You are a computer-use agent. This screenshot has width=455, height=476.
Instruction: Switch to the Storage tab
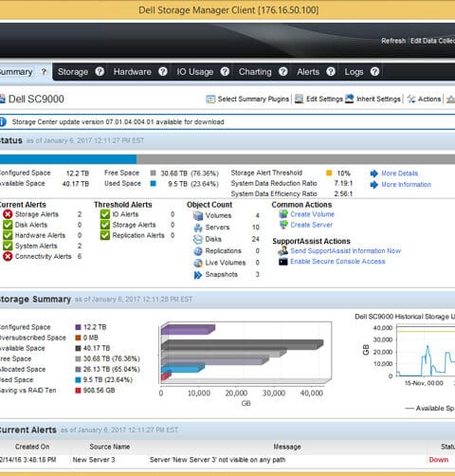pos(73,72)
